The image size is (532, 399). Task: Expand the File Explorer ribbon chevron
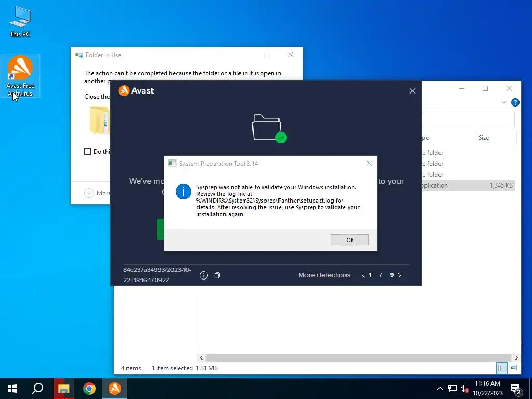[504, 102]
